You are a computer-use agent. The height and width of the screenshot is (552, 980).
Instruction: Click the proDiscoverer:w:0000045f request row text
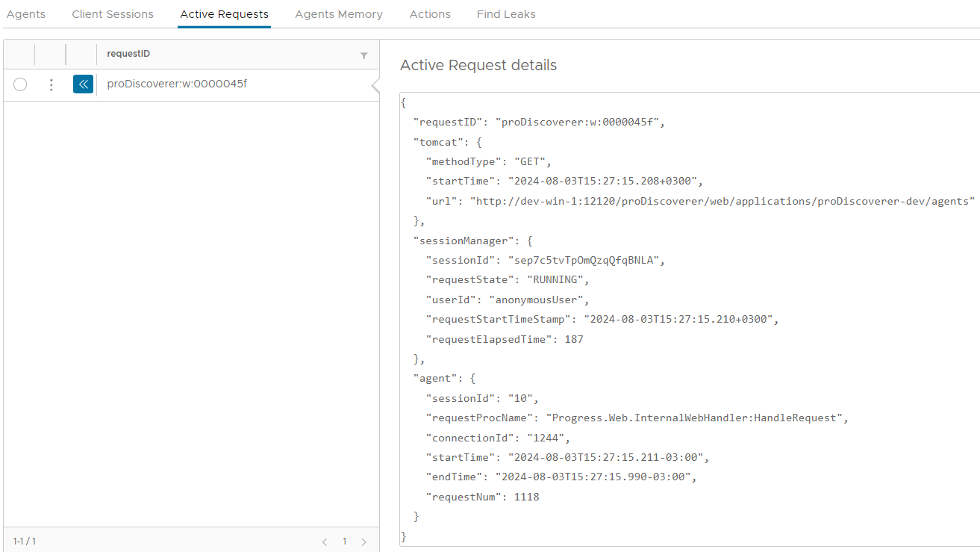[x=177, y=84]
